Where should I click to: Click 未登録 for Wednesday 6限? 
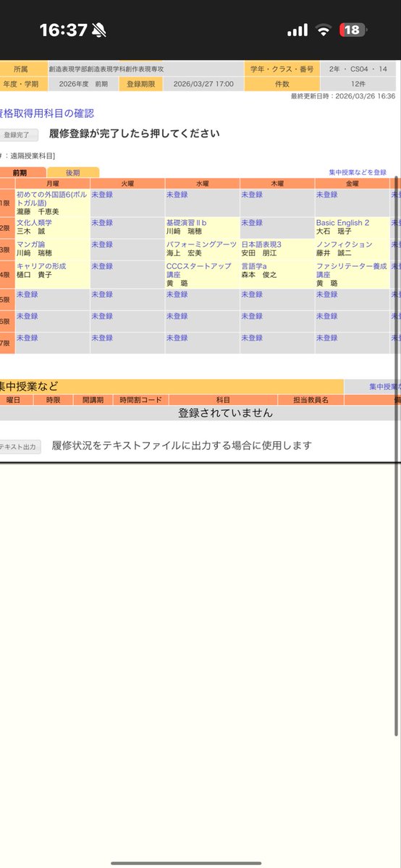click(177, 316)
